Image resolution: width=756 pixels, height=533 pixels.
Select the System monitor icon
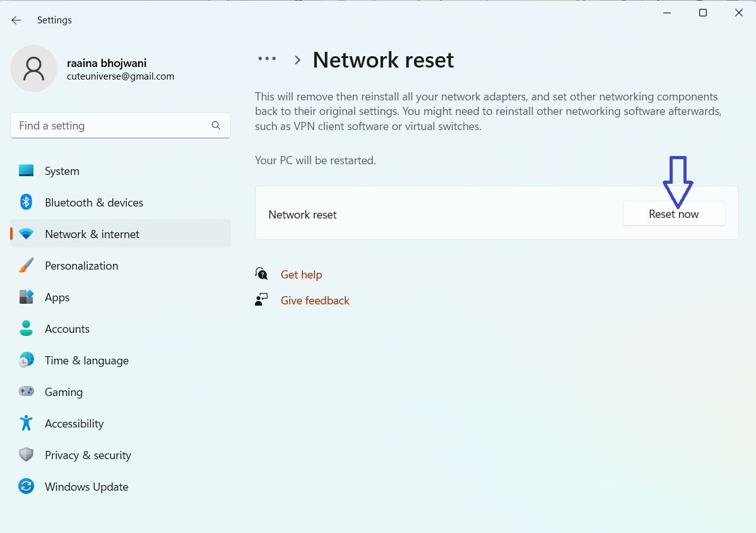click(x=26, y=171)
